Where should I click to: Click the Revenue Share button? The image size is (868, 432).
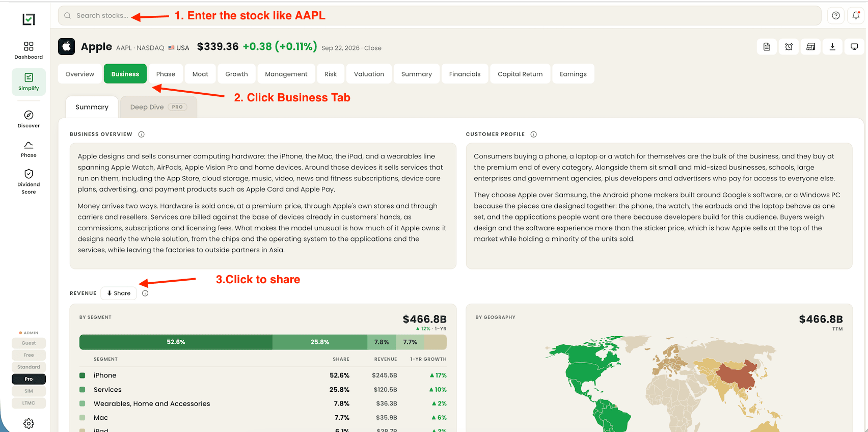pos(119,293)
